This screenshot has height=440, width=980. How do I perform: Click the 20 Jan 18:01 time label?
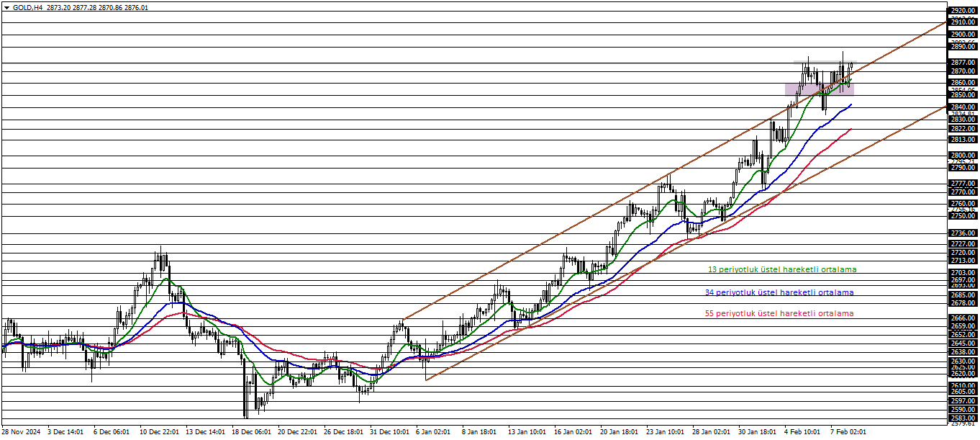click(x=620, y=432)
